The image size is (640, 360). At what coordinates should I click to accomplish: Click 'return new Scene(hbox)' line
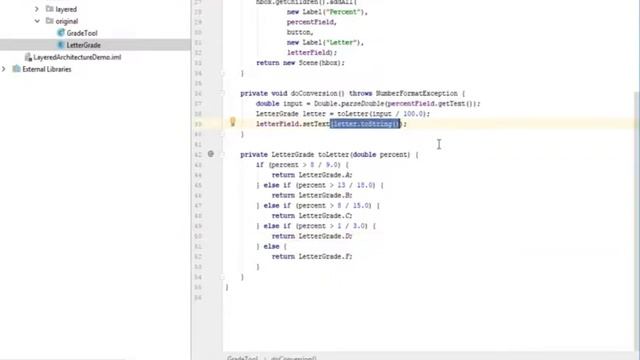pyautogui.click(x=300, y=63)
